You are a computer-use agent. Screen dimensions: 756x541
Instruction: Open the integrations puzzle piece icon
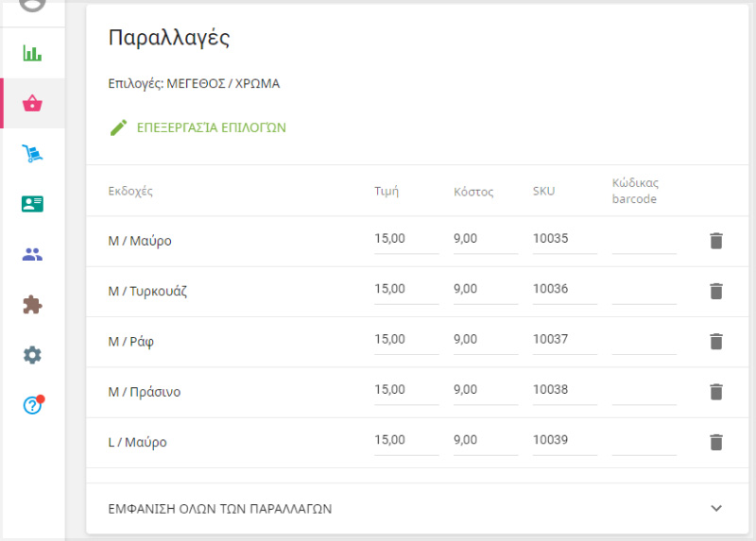pos(32,304)
